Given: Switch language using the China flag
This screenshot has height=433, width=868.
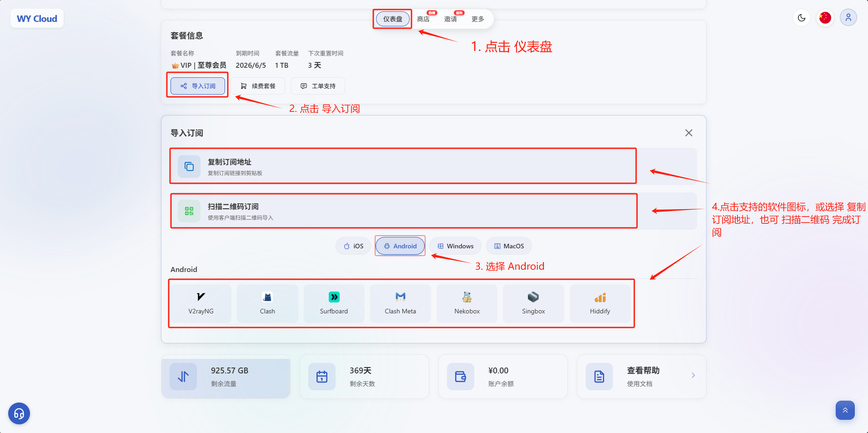Looking at the screenshot, I should pyautogui.click(x=825, y=18).
